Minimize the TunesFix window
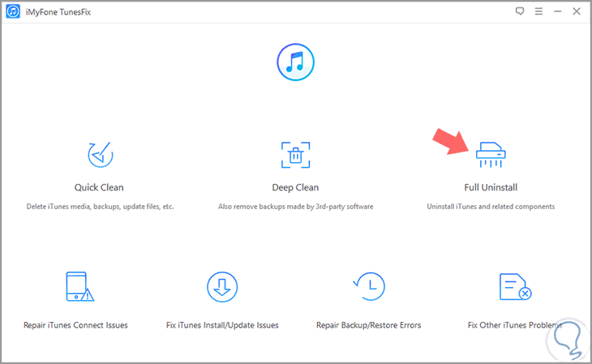Viewport: 592px width, 364px height. [558, 11]
